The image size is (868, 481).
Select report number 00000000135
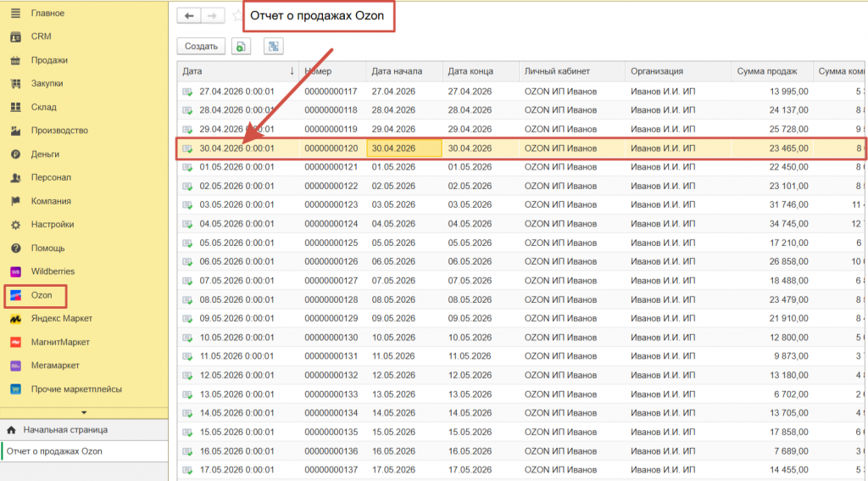331,433
